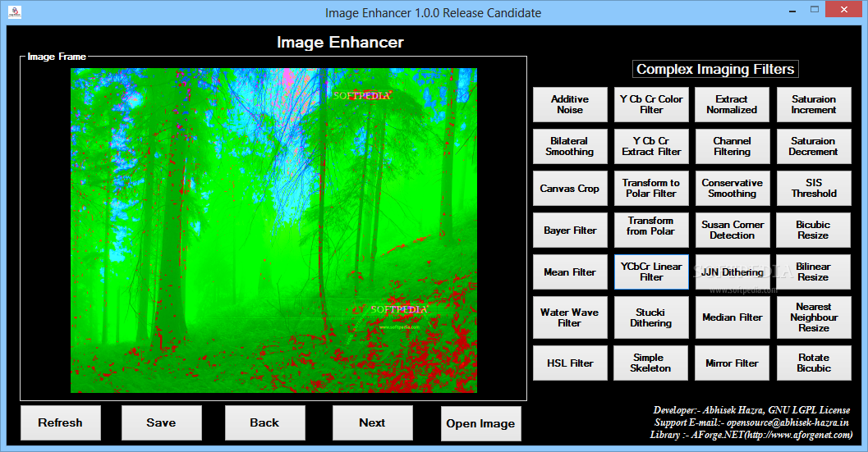Select Nearest Neighbour Resize

pyautogui.click(x=814, y=317)
